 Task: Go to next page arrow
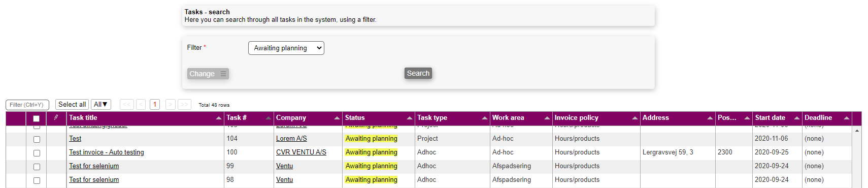[x=171, y=104]
